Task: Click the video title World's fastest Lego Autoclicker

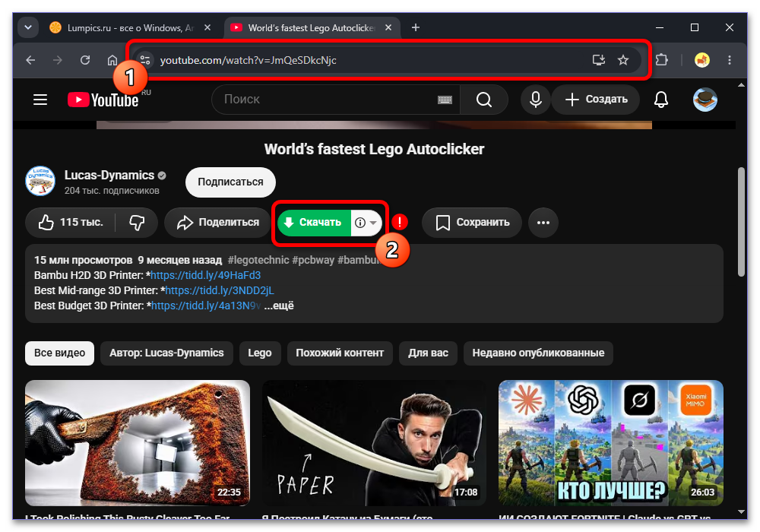Action: 374,149
